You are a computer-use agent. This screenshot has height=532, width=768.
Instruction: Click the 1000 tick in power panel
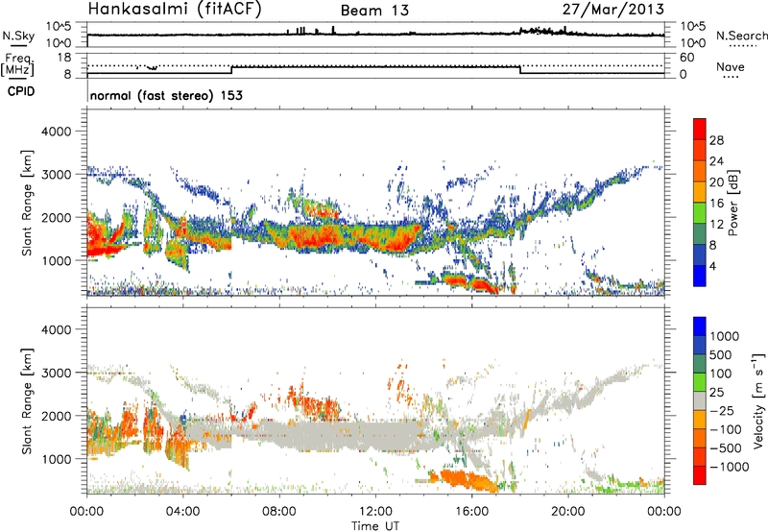(56, 260)
